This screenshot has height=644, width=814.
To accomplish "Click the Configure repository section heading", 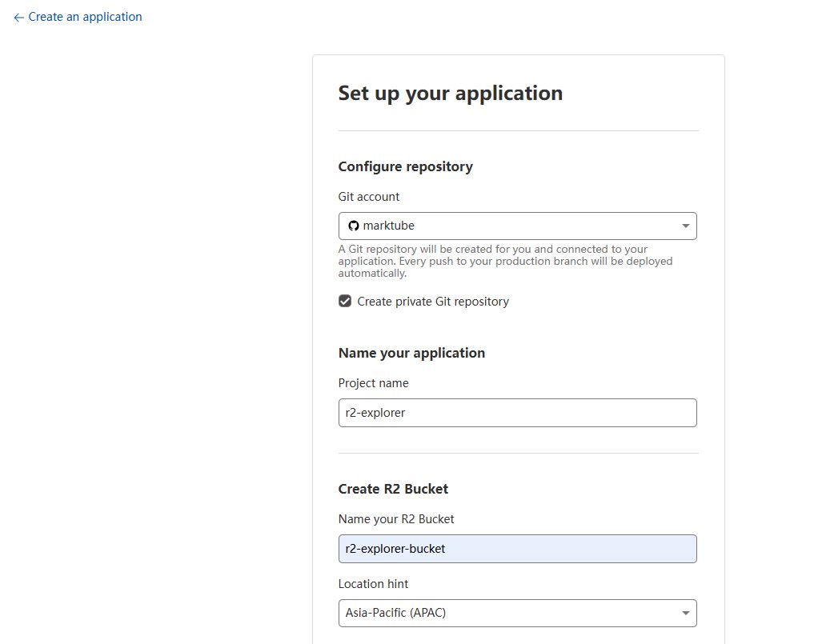I will click(x=405, y=166).
